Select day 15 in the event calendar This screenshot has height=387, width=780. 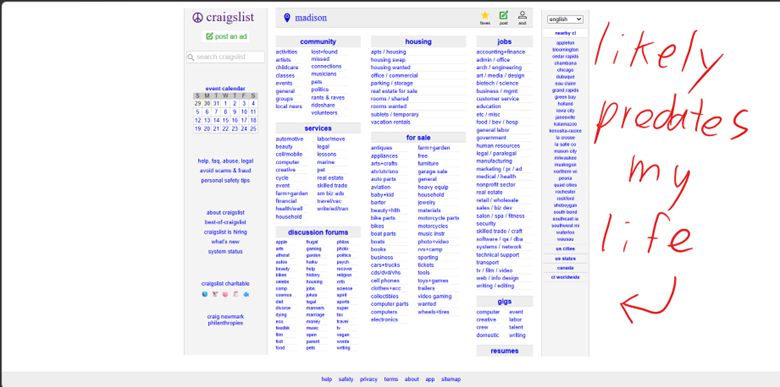pos(225,120)
